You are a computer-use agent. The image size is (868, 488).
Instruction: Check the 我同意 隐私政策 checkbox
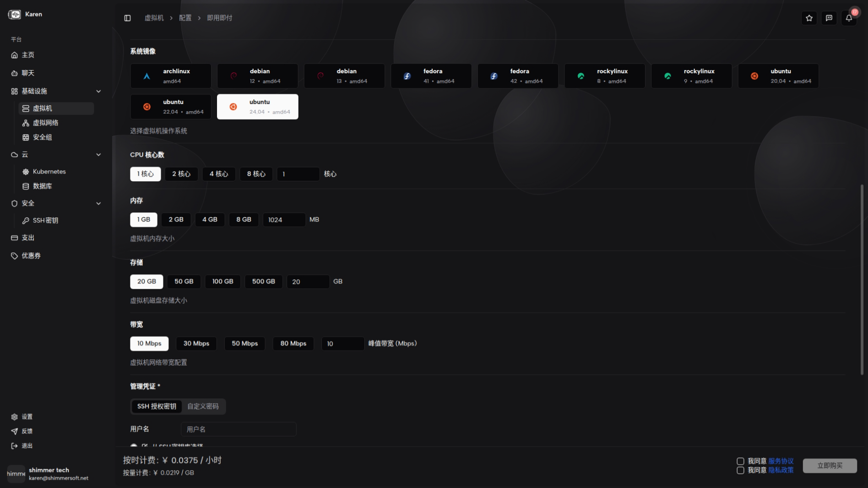pos(740,470)
